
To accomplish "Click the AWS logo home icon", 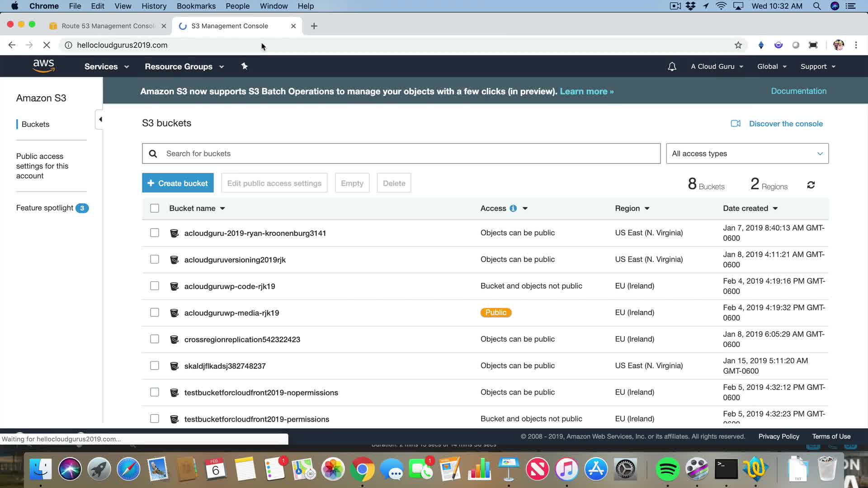I will tap(43, 66).
